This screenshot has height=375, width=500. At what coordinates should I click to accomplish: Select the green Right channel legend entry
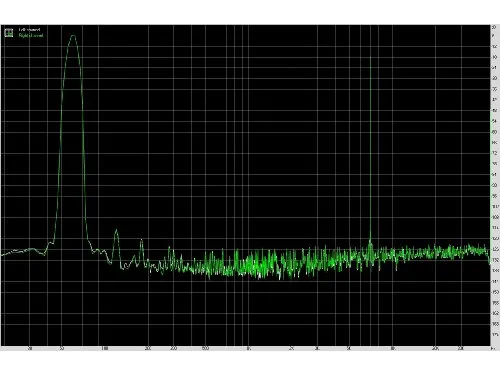31,35
